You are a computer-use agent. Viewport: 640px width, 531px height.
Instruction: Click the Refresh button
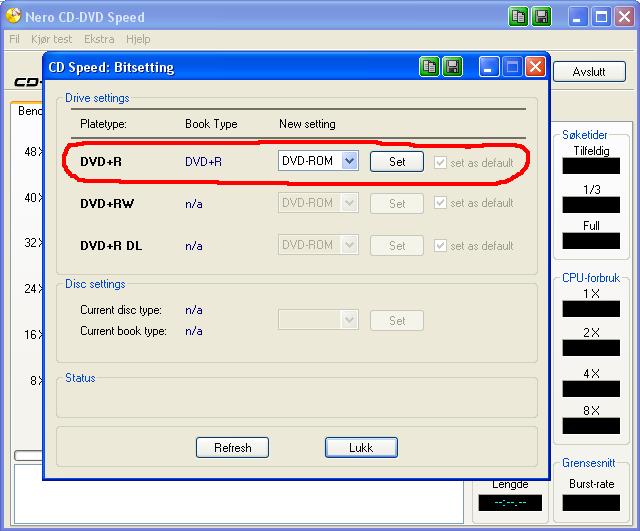click(233, 448)
